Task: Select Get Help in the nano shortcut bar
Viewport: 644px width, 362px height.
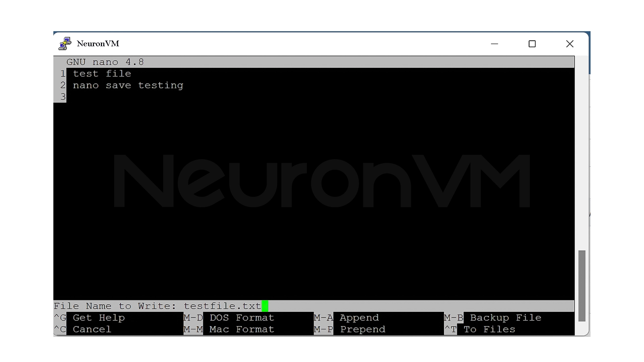Action: point(99,317)
